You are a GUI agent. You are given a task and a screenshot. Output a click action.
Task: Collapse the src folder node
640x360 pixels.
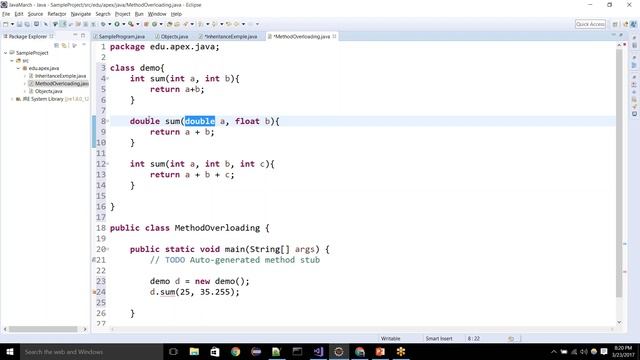(12, 60)
